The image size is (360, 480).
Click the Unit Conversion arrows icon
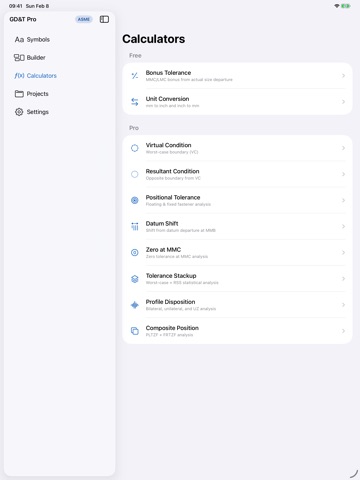(x=135, y=102)
